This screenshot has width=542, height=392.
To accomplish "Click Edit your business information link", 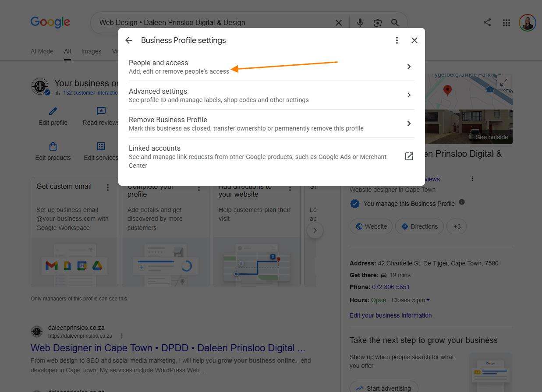I will (390, 315).
